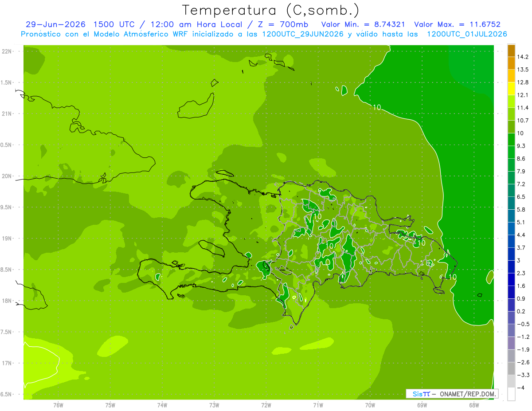The height and width of the screenshot is (411, 532).
Task: Click the green swatch between 10.7 and 11.4
Action: 511,114
